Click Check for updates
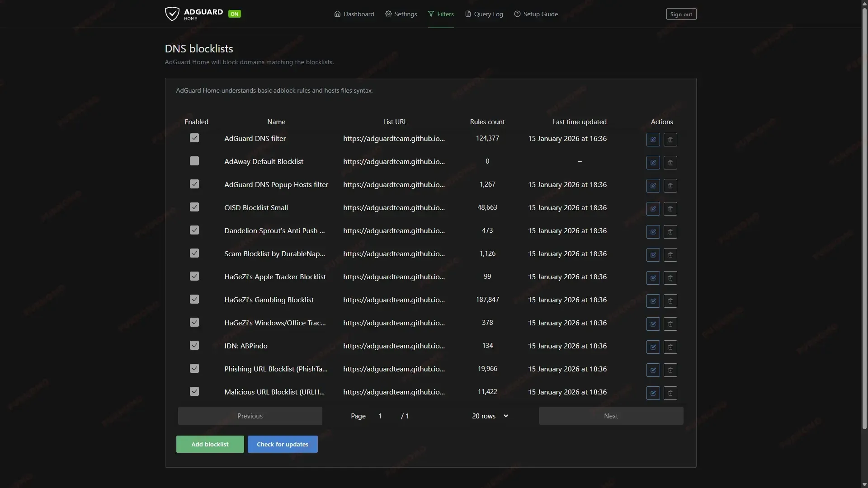This screenshot has width=868, height=488. (x=282, y=444)
